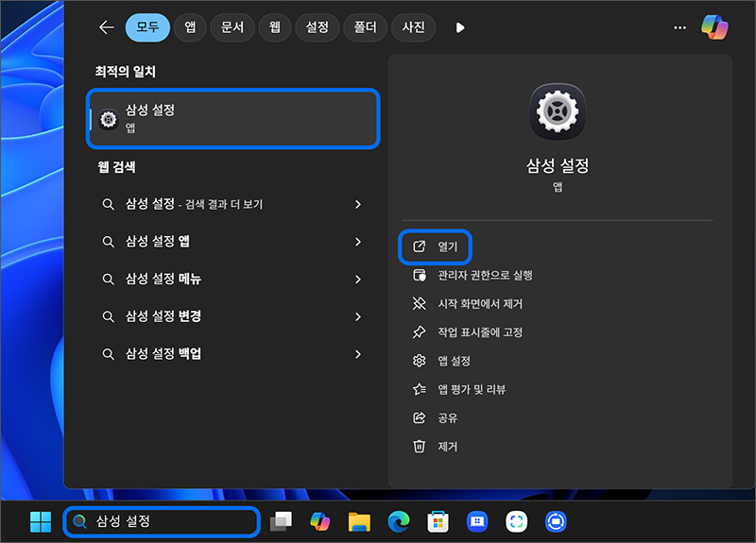The width and height of the screenshot is (756, 543).
Task: Switch to the 사진 filter tab
Action: 413,27
